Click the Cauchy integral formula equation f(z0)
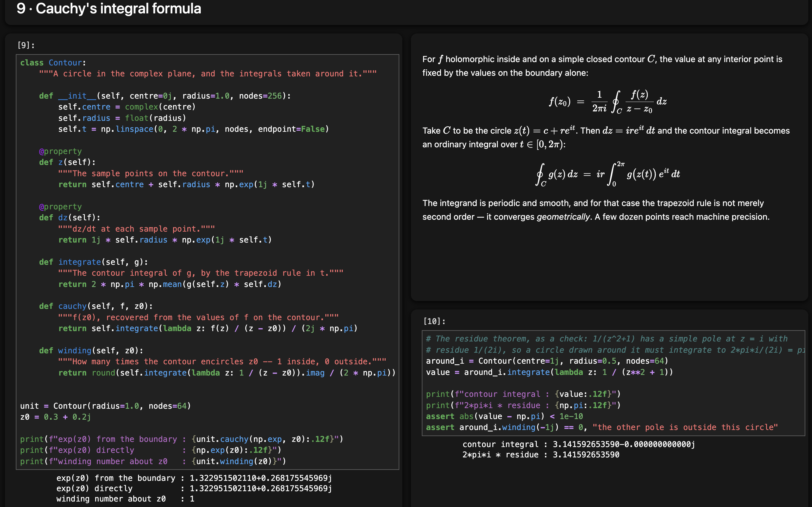Image resolution: width=812 pixels, height=507 pixels. [608, 102]
